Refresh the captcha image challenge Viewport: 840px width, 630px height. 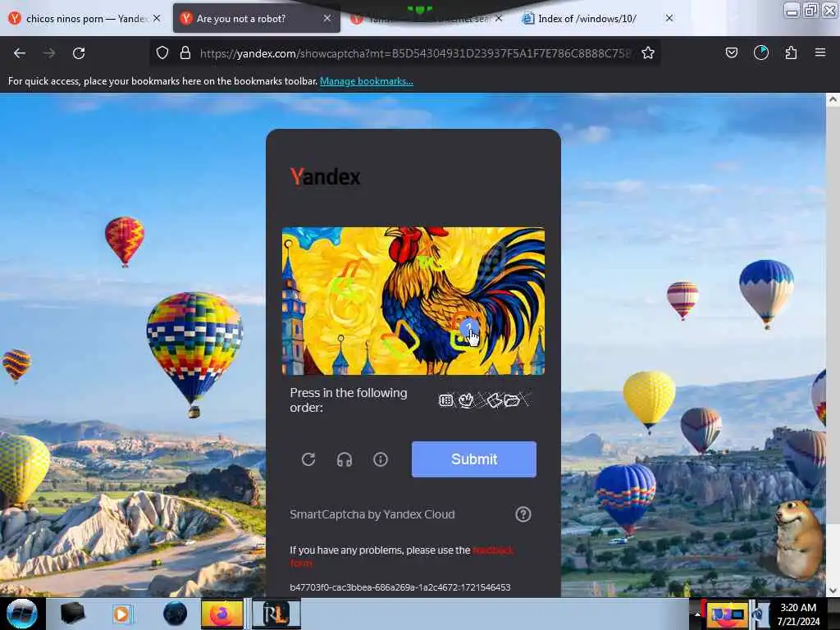pyautogui.click(x=308, y=459)
